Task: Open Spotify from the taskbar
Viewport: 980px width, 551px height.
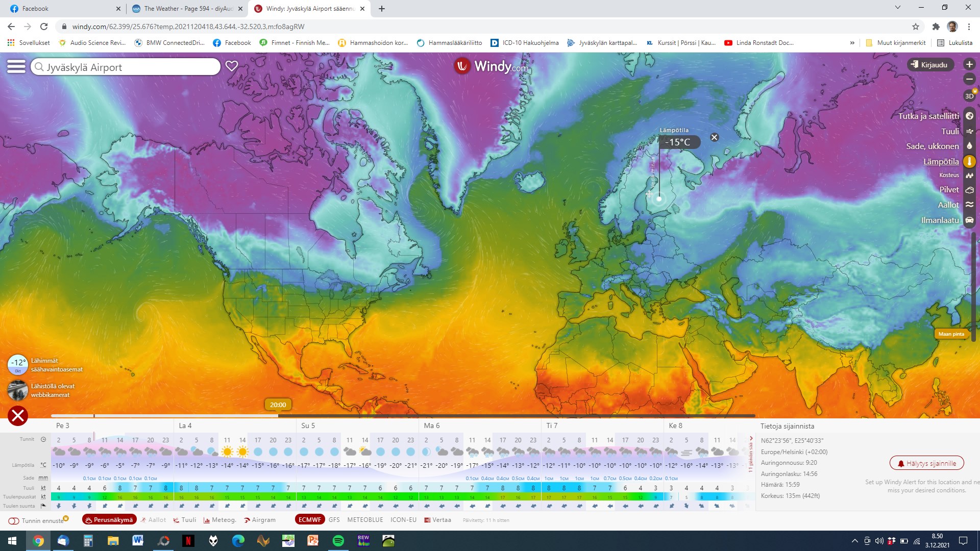Action: coord(338,541)
